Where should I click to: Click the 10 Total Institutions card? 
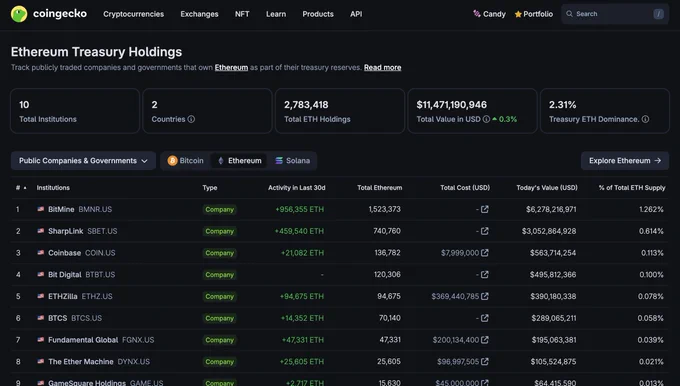[75, 111]
